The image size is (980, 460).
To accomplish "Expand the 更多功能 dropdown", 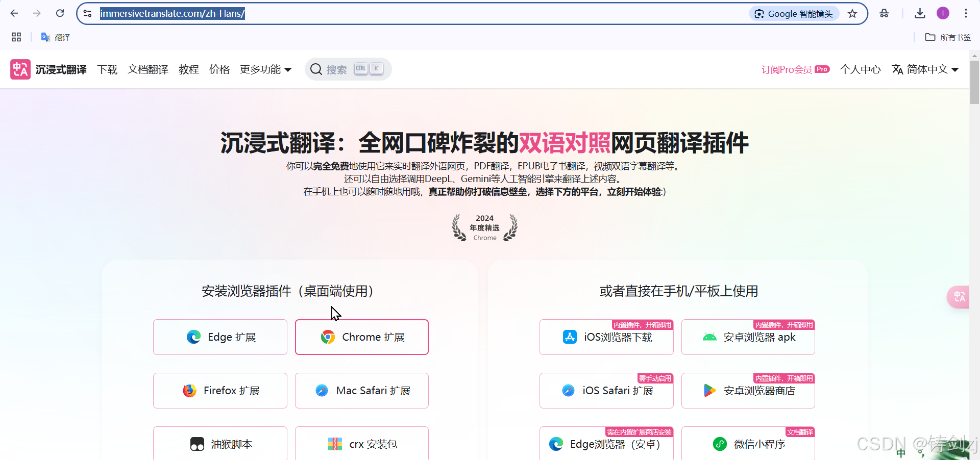I will click(265, 69).
